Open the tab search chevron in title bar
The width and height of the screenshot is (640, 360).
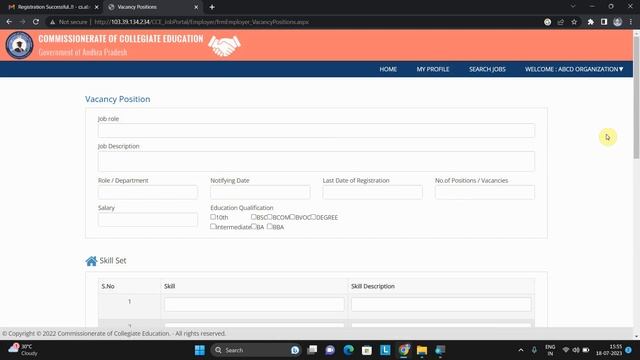tap(573, 7)
